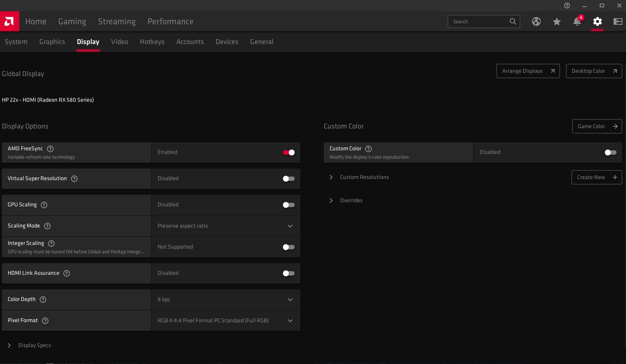This screenshot has width=626, height=364.
Task: Open the top-right help question icon
Action: click(x=567, y=5)
